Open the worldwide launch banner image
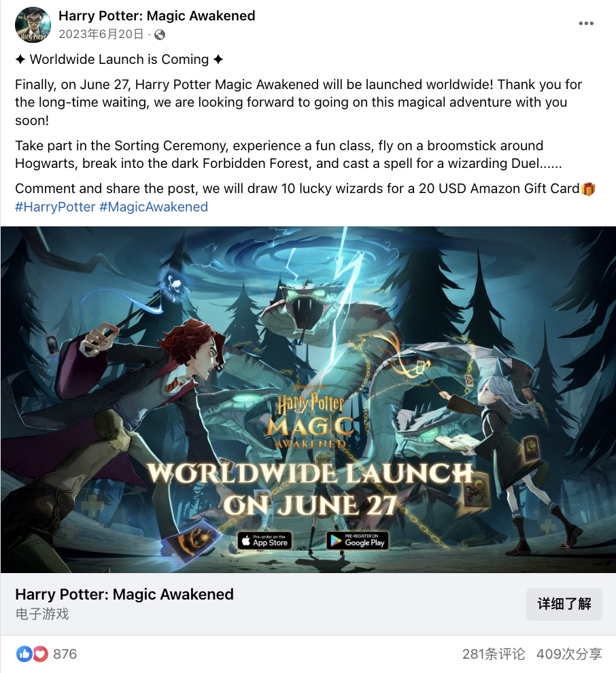The height and width of the screenshot is (673, 616). 308,399
